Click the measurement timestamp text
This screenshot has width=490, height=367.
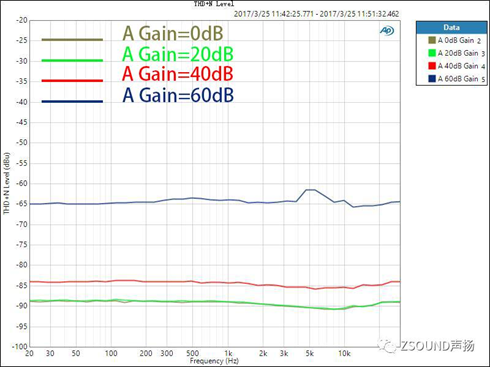tap(316, 14)
